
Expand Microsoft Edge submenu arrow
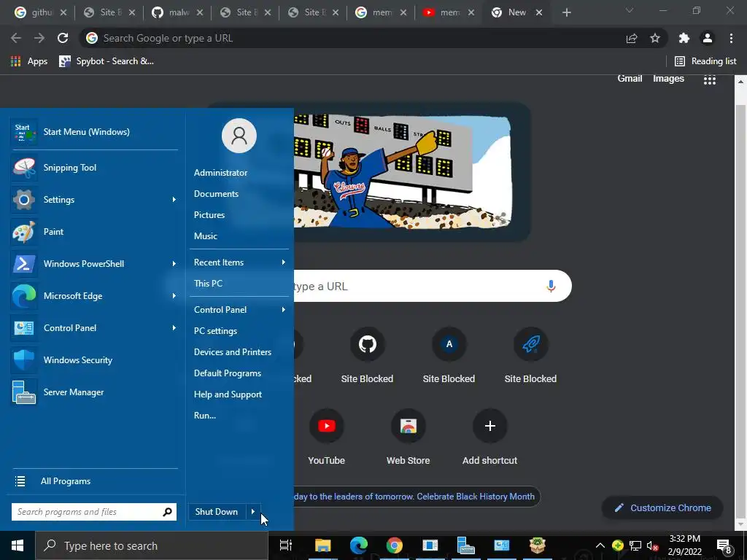click(x=174, y=296)
